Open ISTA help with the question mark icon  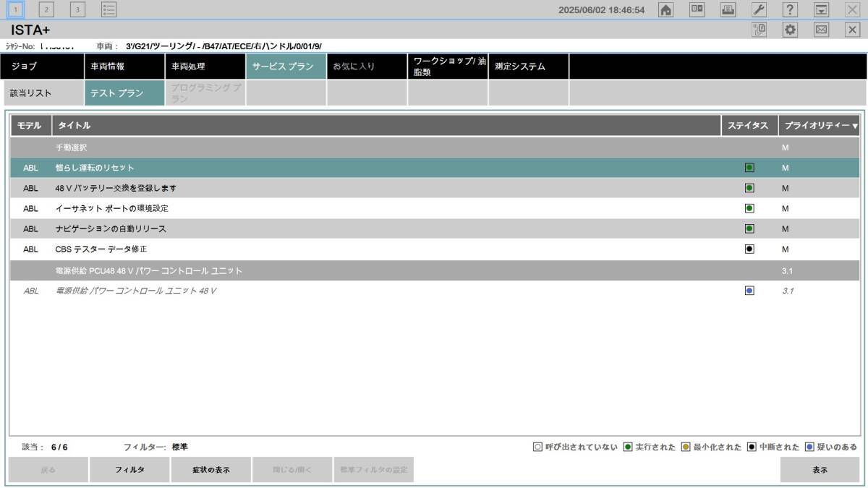[x=790, y=9]
